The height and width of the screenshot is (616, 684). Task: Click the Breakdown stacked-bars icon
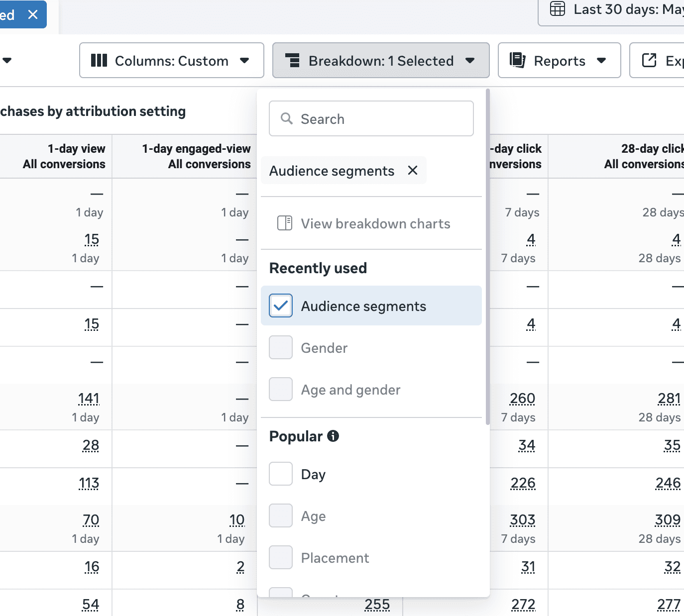292,61
